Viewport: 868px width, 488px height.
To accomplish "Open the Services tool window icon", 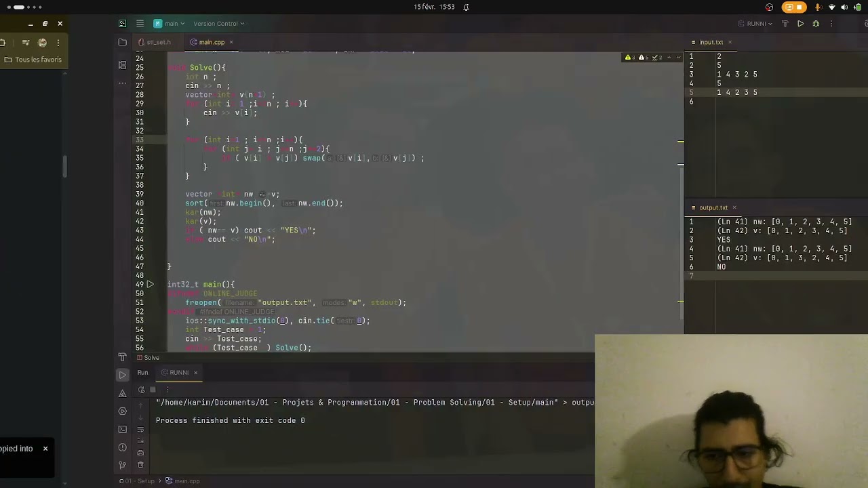I will point(122,411).
